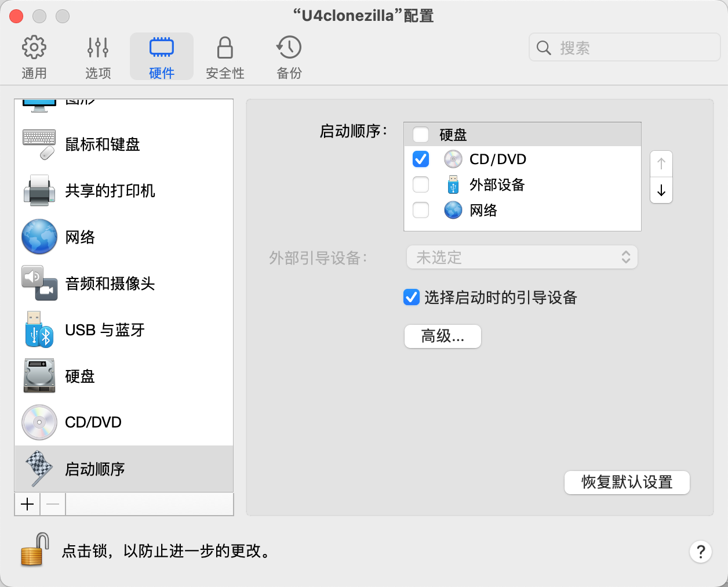Open CD/DVD item in sidebar
728x587 pixels.
[93, 422]
